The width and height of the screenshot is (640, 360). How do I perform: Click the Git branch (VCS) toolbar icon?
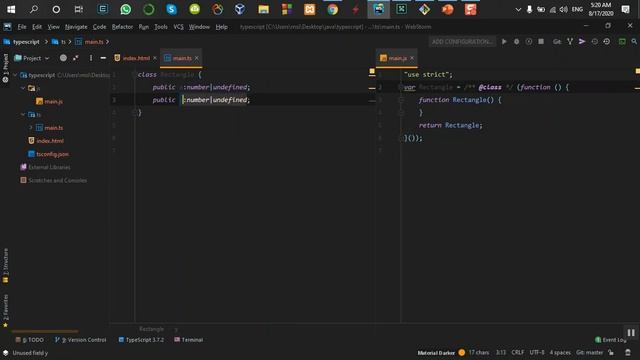tap(570, 42)
